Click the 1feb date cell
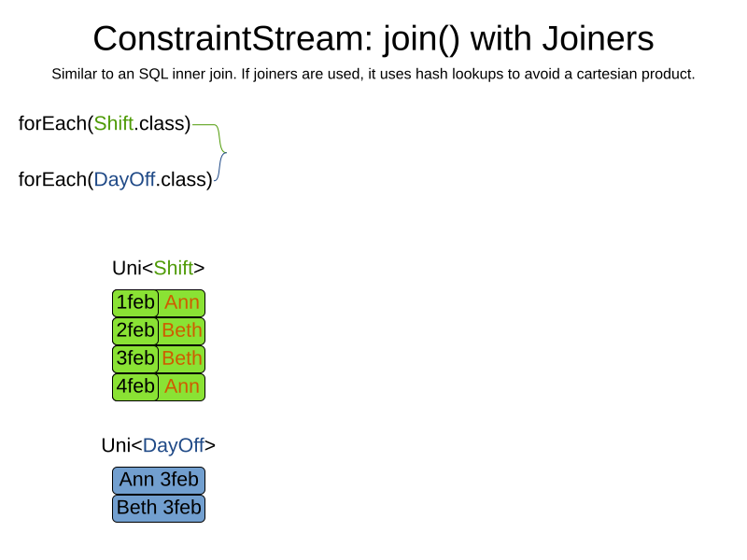Screen dimensions: 747x560 click(x=135, y=302)
